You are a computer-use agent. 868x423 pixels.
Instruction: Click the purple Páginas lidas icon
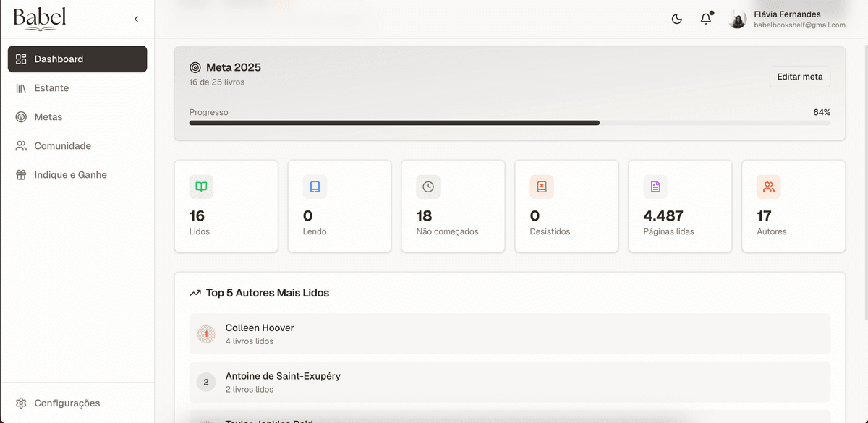[x=655, y=187]
